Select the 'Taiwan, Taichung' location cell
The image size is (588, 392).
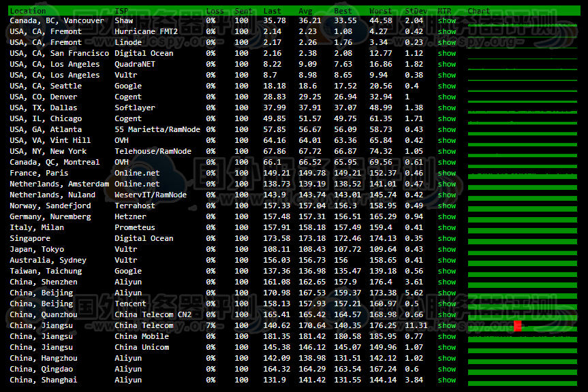46,270
